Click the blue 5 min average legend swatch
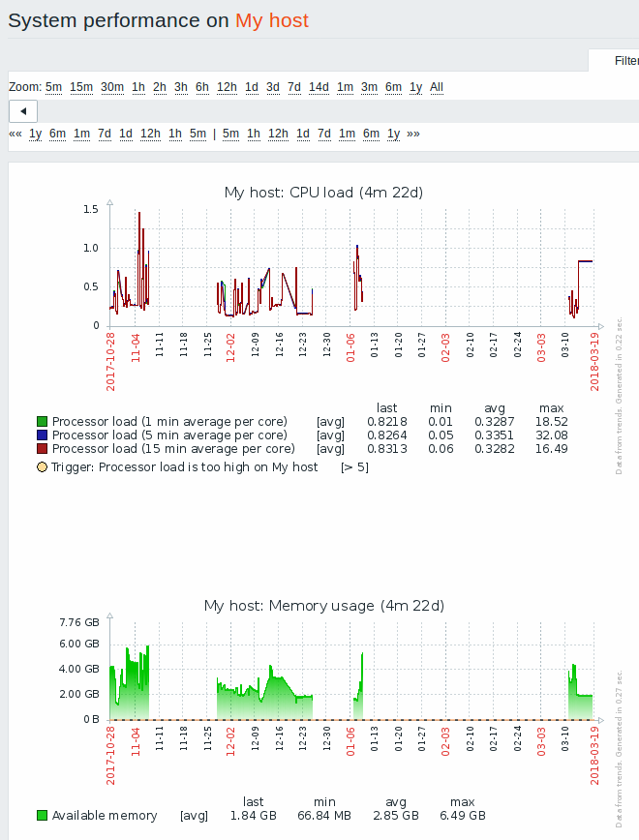Image resolution: width=639 pixels, height=840 pixels. tap(42, 435)
